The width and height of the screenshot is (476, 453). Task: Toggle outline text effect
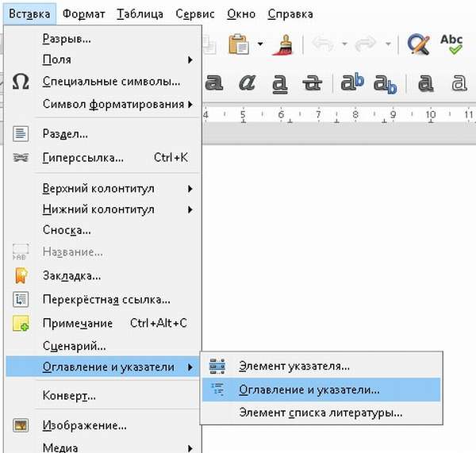[x=459, y=83]
